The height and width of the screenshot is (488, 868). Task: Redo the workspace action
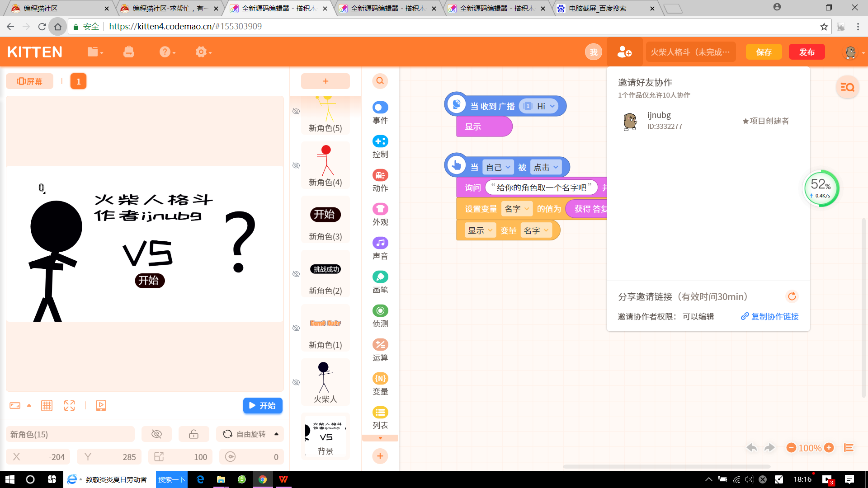pos(769,448)
